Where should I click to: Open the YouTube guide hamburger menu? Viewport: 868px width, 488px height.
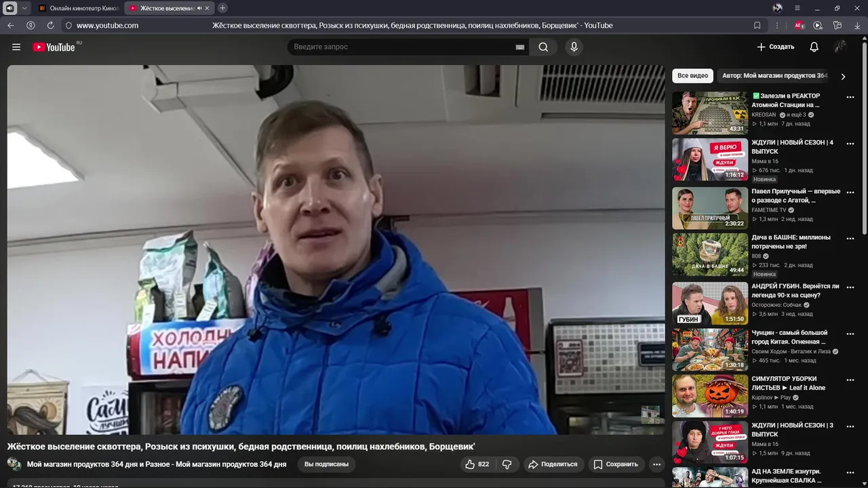tap(16, 47)
